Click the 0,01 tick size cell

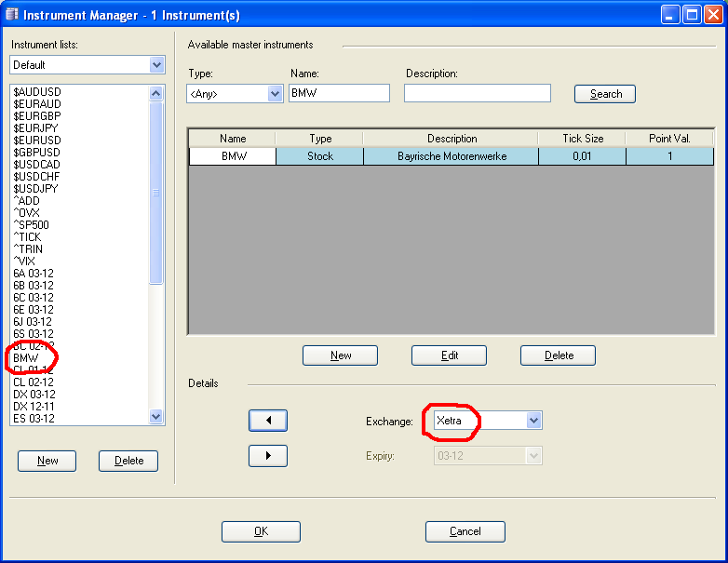coord(582,156)
